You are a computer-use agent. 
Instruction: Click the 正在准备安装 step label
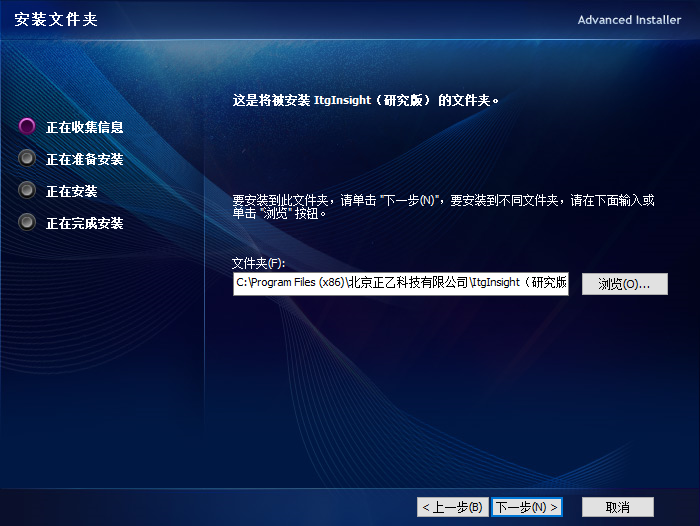tap(84, 159)
